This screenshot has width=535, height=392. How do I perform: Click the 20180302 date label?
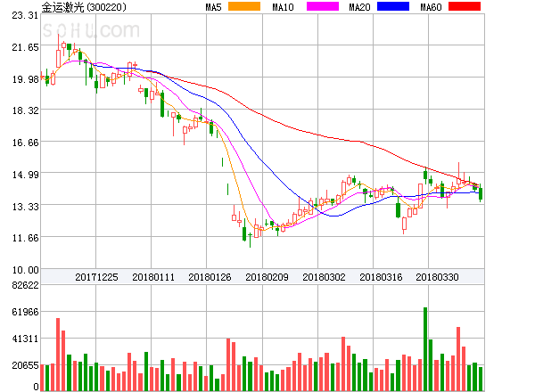324,277
